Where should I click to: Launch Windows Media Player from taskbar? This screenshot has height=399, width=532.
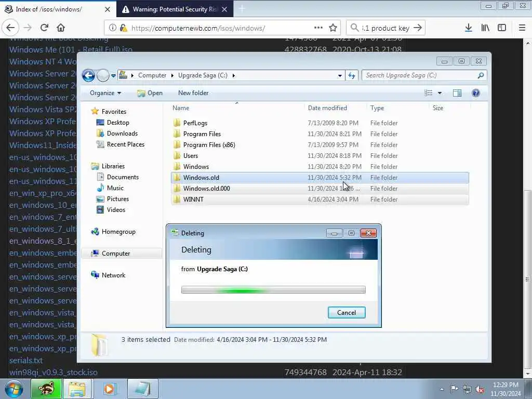coord(109,389)
